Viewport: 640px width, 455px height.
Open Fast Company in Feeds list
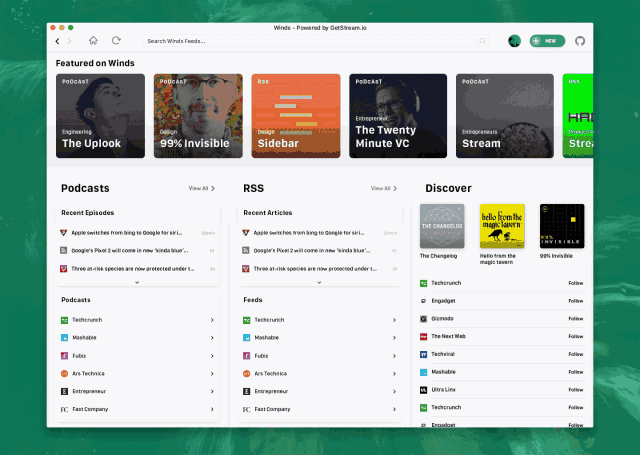click(x=320, y=409)
